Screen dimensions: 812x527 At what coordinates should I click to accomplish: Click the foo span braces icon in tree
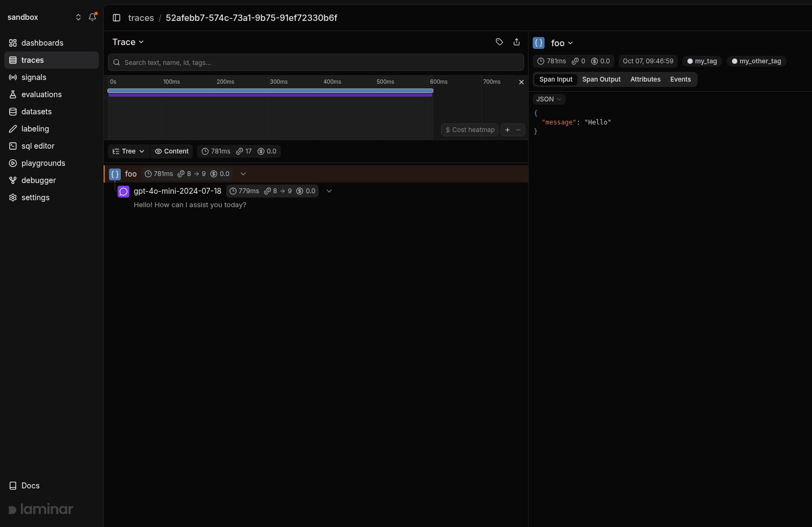click(115, 174)
